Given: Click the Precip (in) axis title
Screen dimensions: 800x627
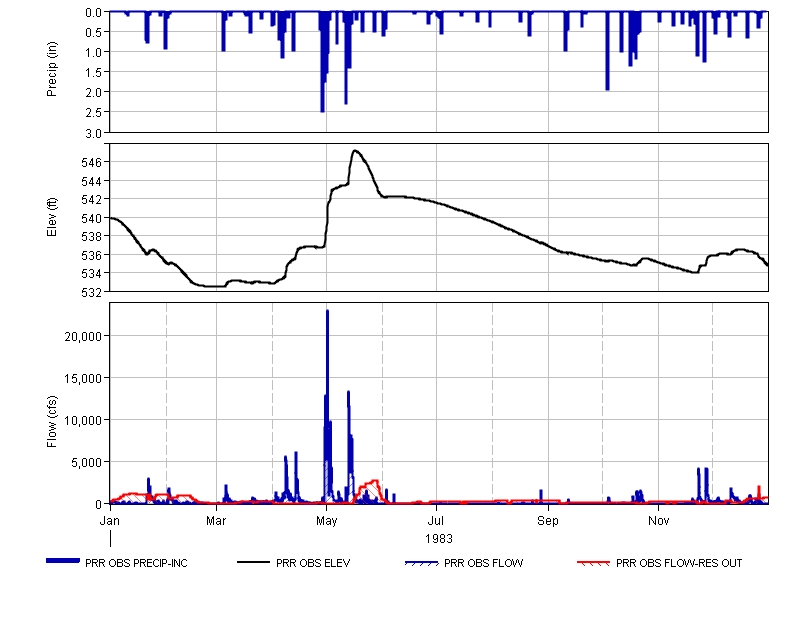Looking at the screenshot, I should 53,71.
